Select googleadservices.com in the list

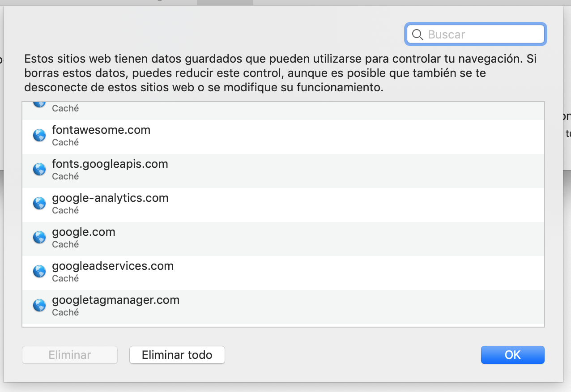[283, 273]
